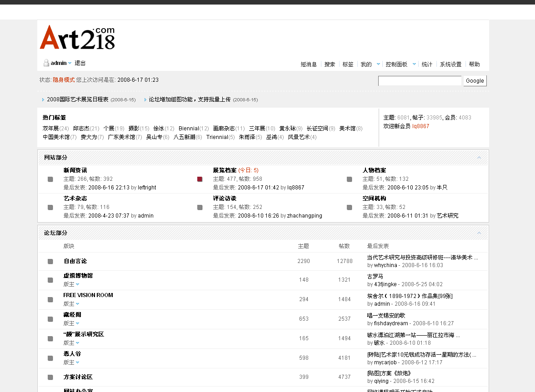The image size is (535, 392).
Task: Click the red new-posts icon beside 展览档案
Action: (x=200, y=179)
